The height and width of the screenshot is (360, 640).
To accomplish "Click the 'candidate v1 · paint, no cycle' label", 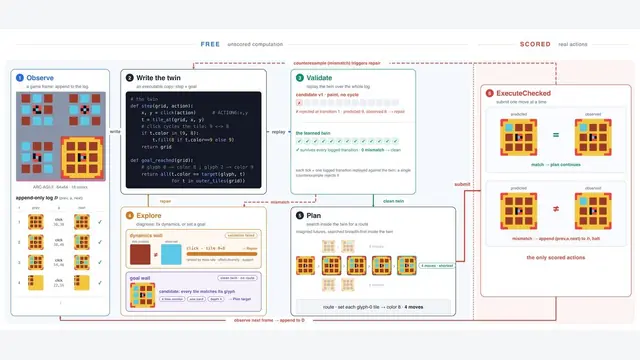I will [x=327, y=95].
